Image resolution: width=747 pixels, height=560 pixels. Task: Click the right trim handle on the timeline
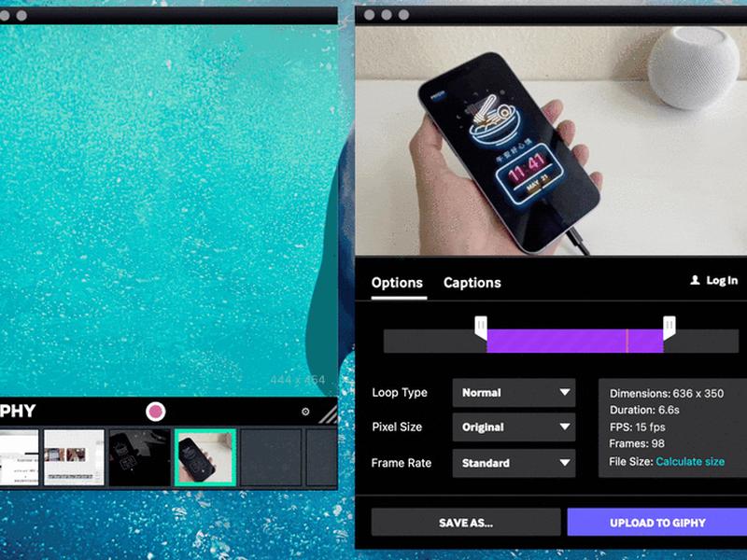pos(669,329)
